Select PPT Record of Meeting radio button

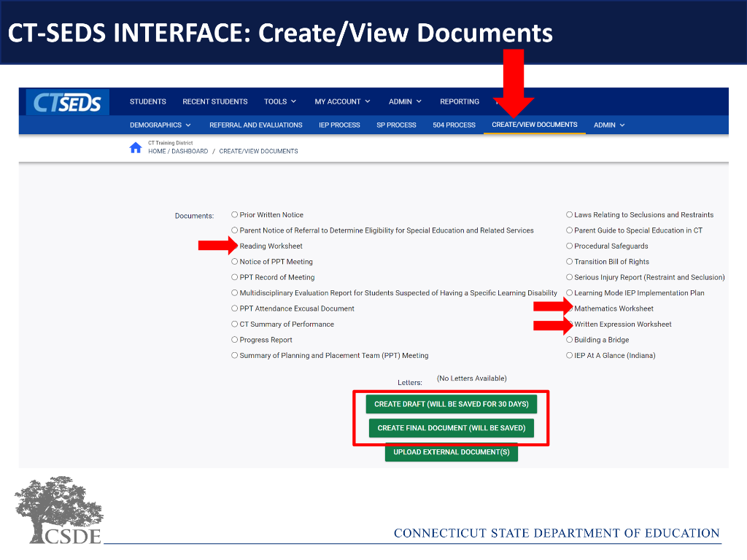234,277
